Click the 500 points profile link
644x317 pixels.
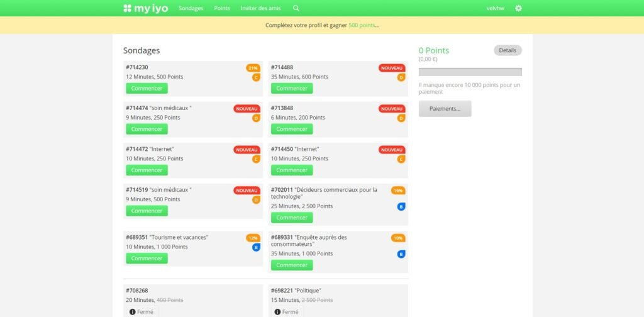(362, 25)
